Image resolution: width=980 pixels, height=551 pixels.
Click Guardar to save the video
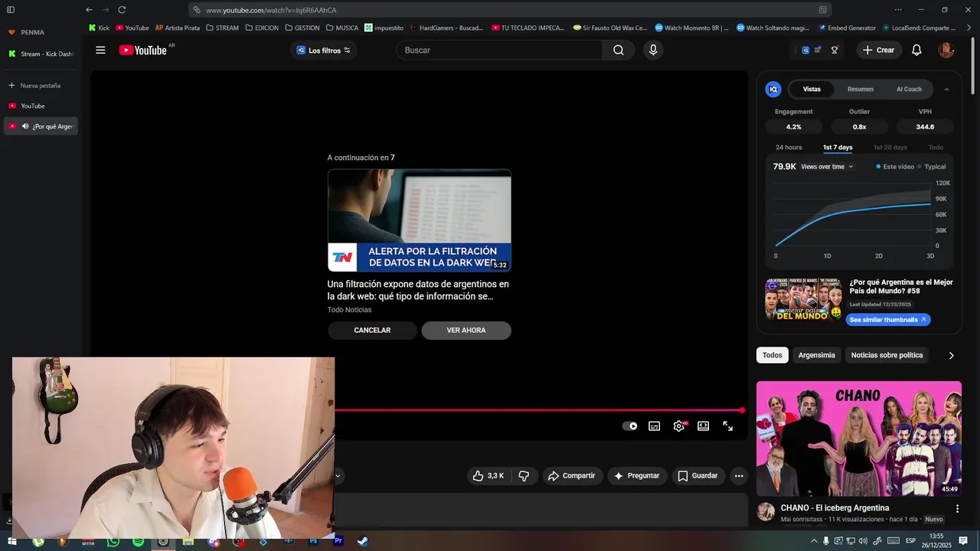pyautogui.click(x=698, y=476)
